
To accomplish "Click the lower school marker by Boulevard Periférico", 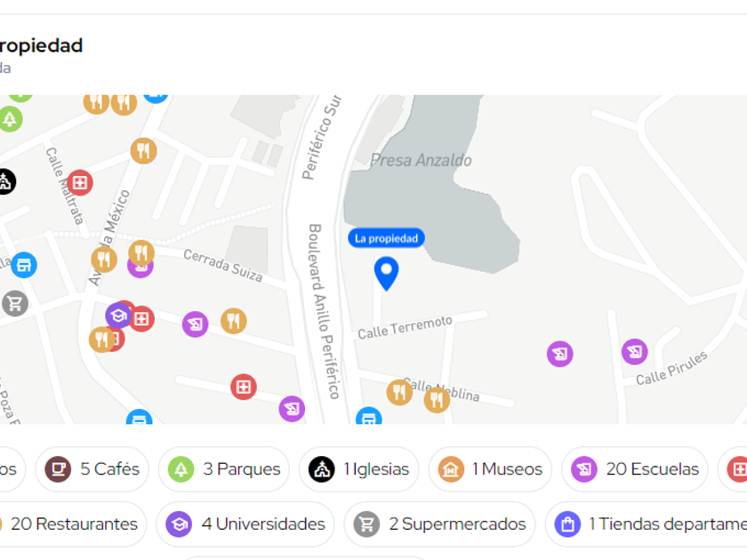I will (292, 409).
